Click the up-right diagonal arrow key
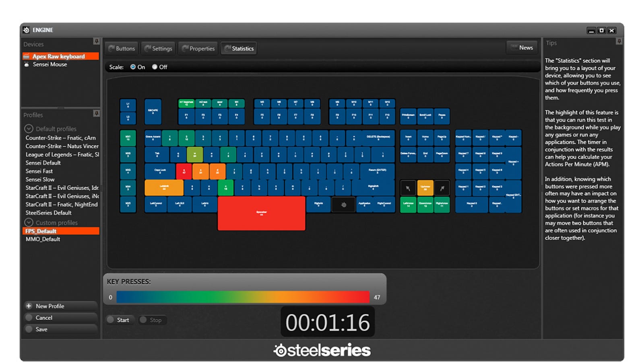644x362 pixels. tap(442, 188)
